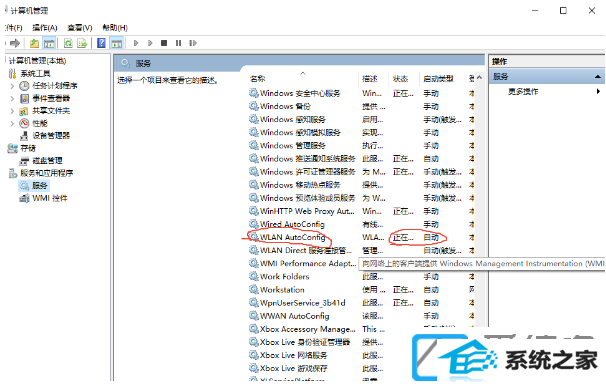This screenshot has width=606, height=387.
Task: Click the Forward arrow toolbar icon
Action: [x=15, y=43]
